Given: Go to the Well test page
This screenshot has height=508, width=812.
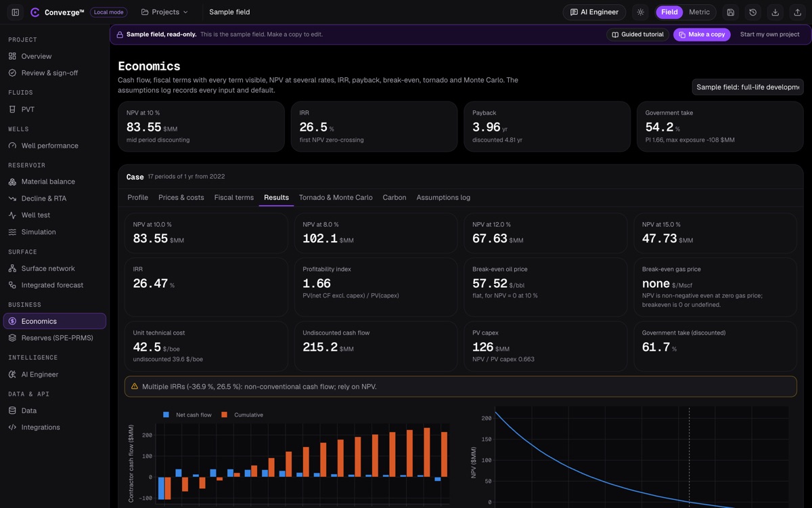Looking at the screenshot, I should 55,215.
